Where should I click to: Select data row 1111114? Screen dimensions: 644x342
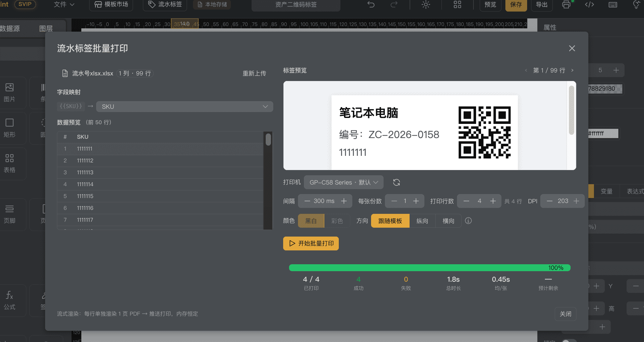click(x=160, y=185)
